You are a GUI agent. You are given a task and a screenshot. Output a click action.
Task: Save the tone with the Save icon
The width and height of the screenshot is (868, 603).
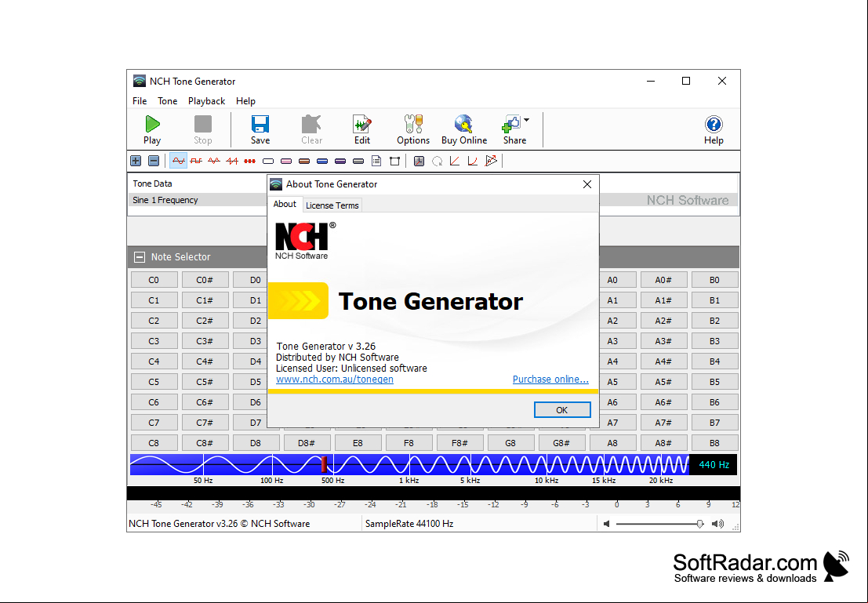pyautogui.click(x=260, y=129)
